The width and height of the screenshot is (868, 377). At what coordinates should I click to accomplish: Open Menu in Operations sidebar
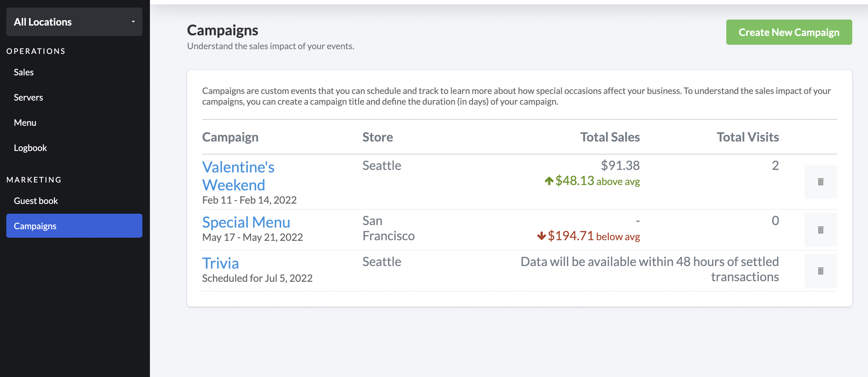coord(25,123)
